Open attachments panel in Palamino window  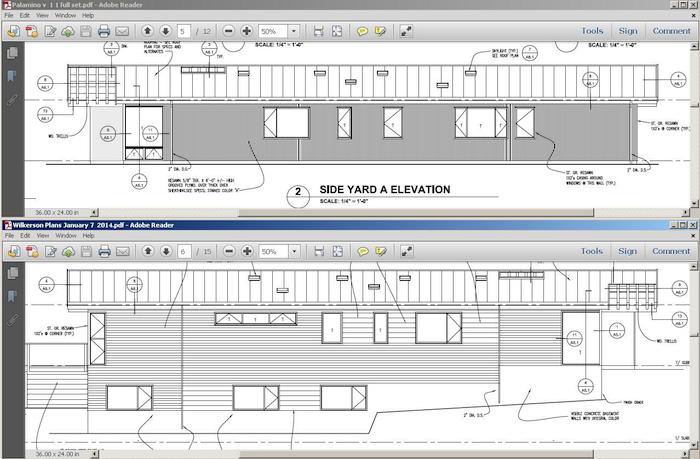(x=12, y=99)
